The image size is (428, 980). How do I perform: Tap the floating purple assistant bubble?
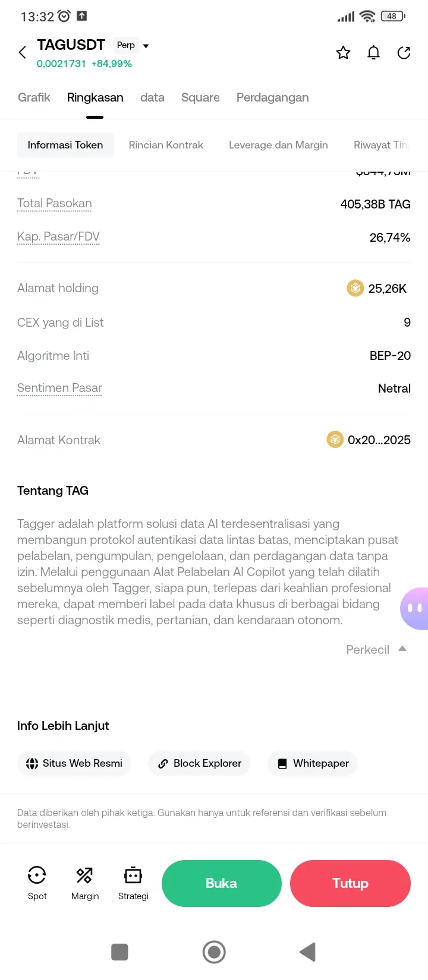coord(414,608)
